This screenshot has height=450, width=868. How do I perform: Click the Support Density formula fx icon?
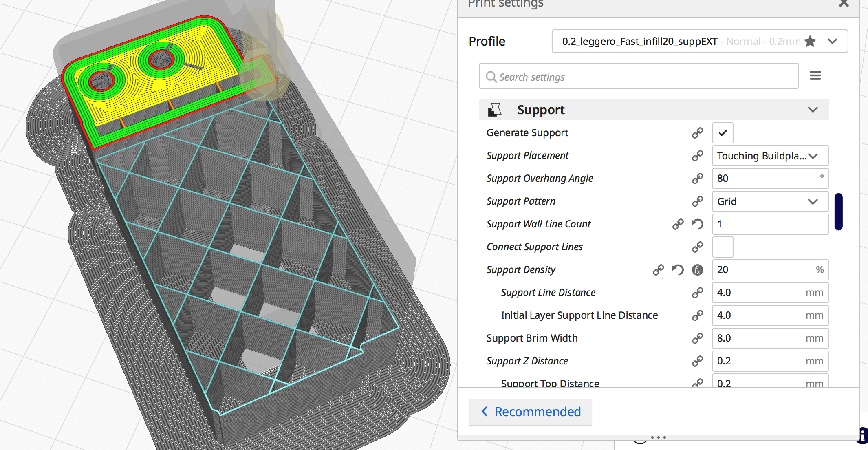coord(697,270)
